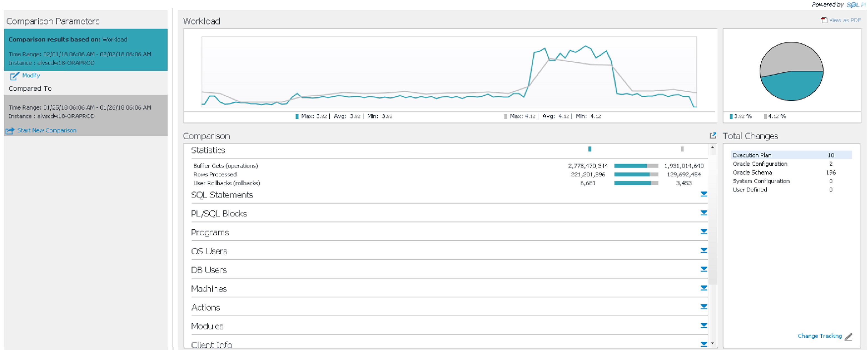Click the Change Tracking pencil icon

[x=849, y=337]
